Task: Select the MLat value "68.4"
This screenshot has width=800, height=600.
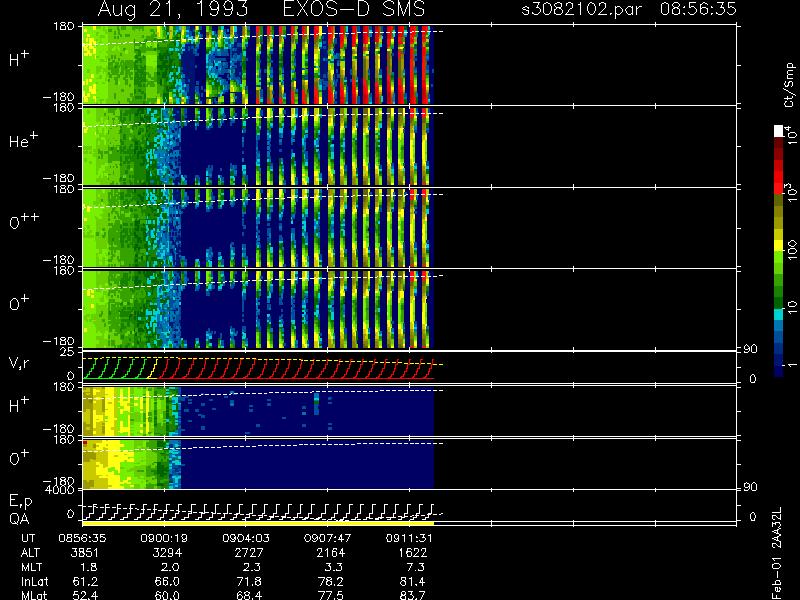Action: point(248,595)
